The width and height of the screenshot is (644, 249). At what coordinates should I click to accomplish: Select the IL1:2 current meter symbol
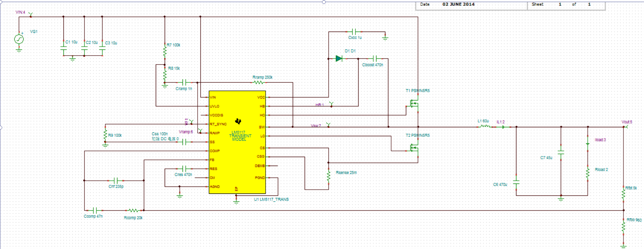tap(503, 127)
